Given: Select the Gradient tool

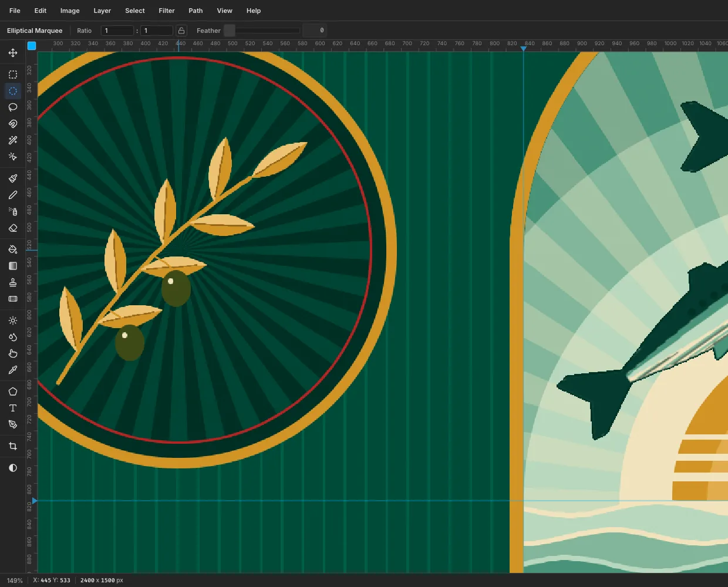Looking at the screenshot, I should coord(13,266).
